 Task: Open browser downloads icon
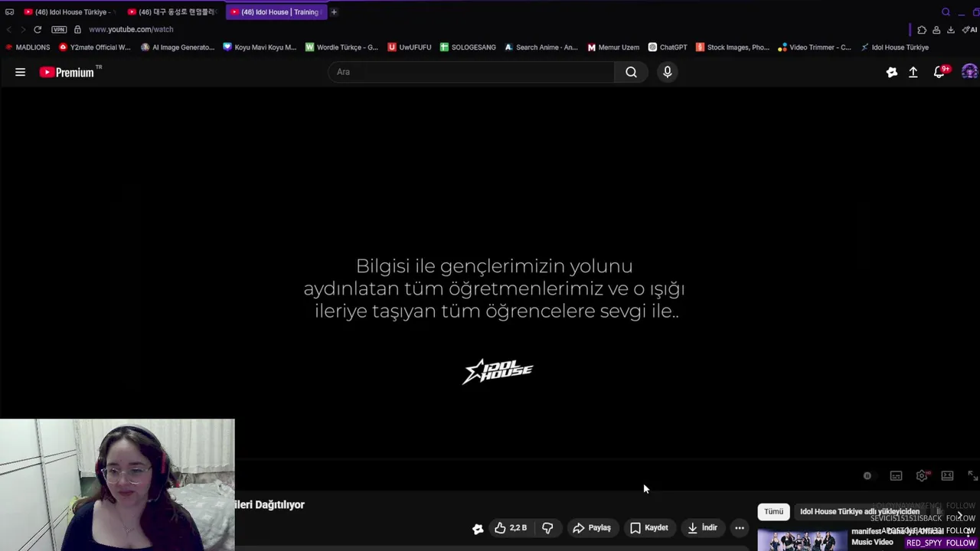[x=951, y=30]
